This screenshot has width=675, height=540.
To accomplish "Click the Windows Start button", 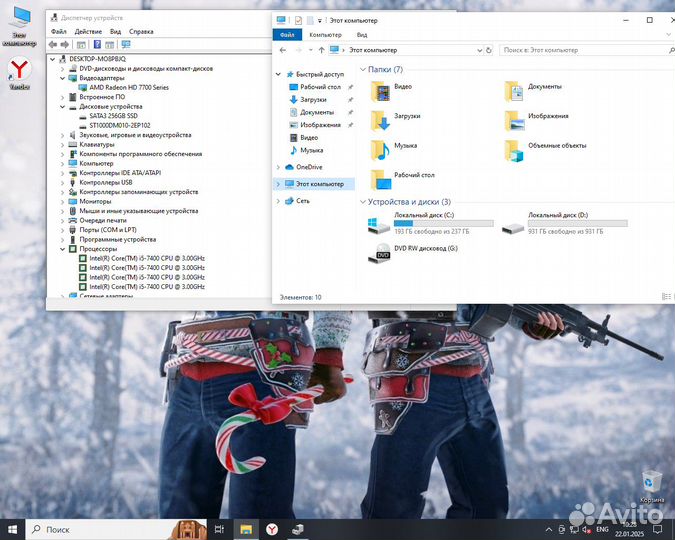I will coord(13,529).
